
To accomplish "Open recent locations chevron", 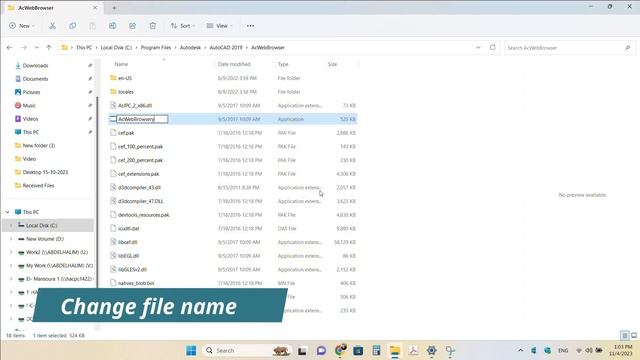I will click(x=36, y=48).
